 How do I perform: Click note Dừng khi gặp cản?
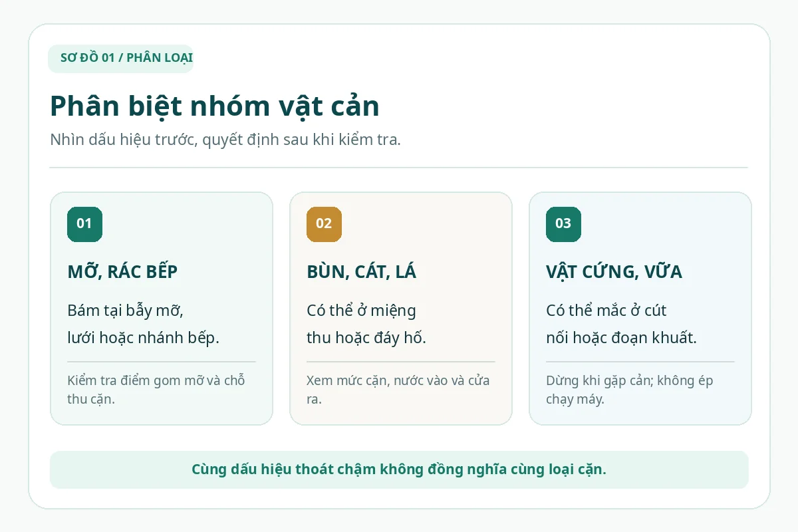point(629,390)
